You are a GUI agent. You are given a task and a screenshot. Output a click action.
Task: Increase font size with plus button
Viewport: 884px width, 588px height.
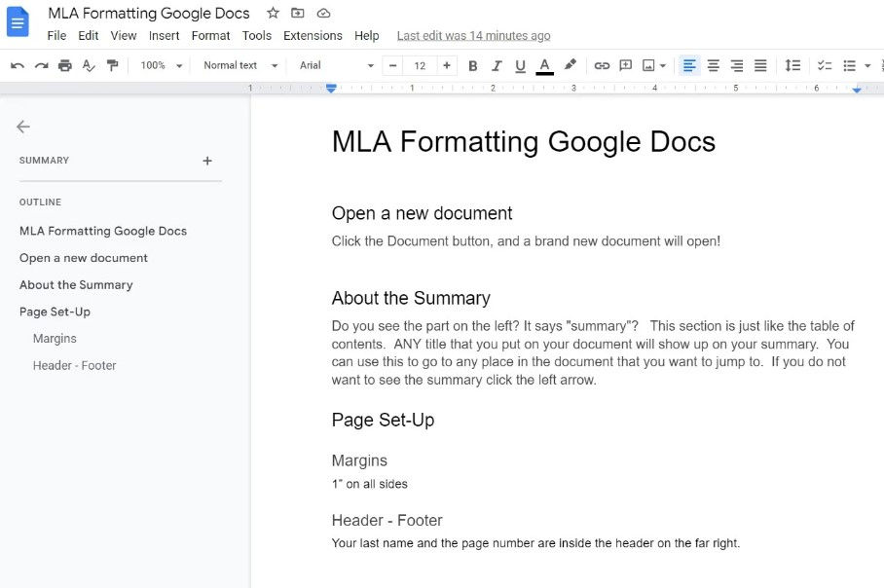pos(447,65)
